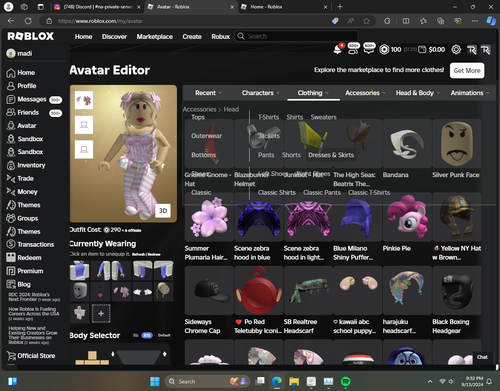The height and width of the screenshot is (391, 500).
Task: Open Discover in top navigation
Action: coord(114,37)
